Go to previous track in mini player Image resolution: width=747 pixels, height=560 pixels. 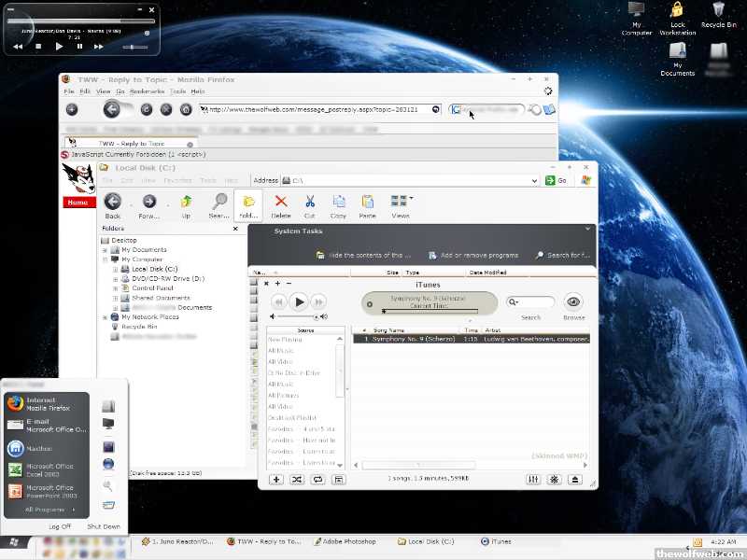(18, 46)
